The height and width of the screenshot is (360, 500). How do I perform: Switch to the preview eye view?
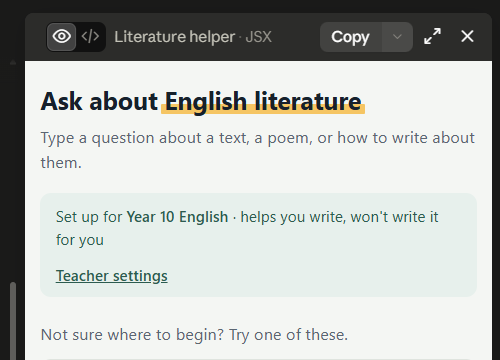pos(61,37)
